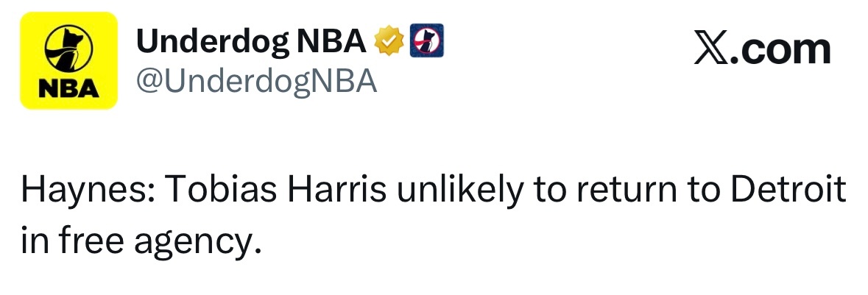Open the Underdog NBA yellow profile avatar
This screenshot has height=295, width=868.
(68, 60)
